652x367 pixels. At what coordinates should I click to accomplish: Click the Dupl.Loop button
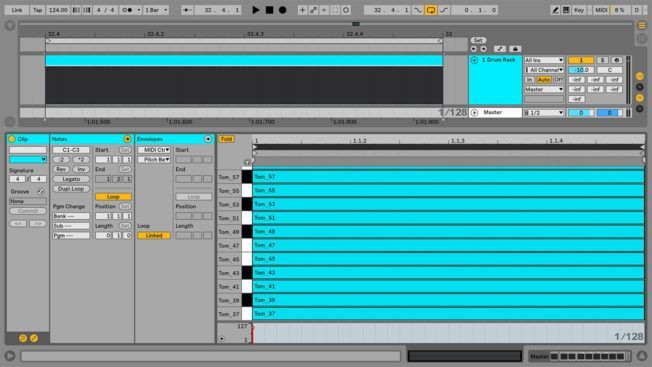(x=71, y=189)
